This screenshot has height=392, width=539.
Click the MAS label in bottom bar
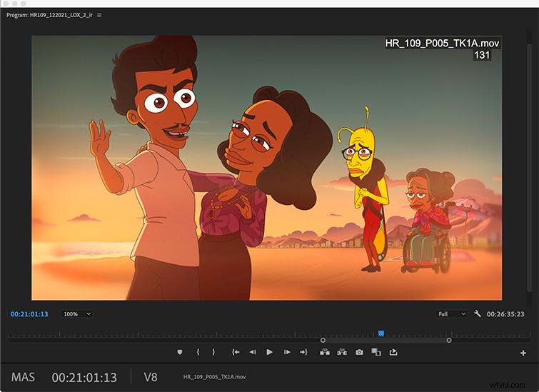click(x=23, y=377)
